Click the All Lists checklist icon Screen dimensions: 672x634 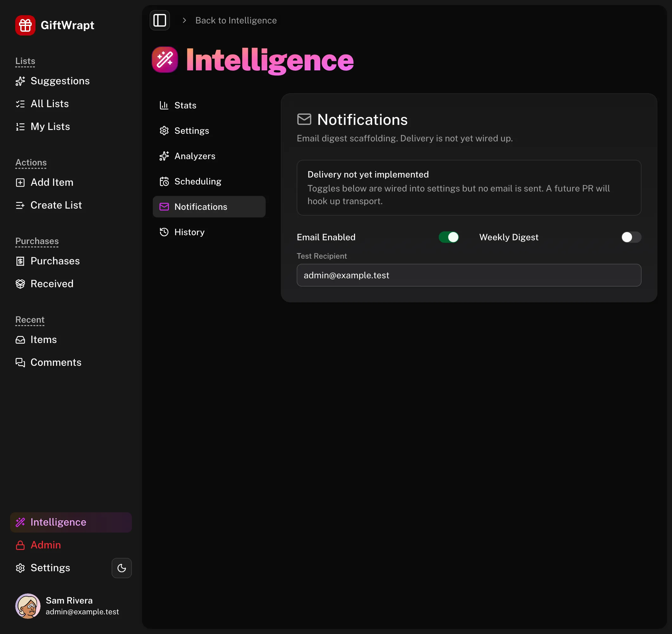coord(20,104)
